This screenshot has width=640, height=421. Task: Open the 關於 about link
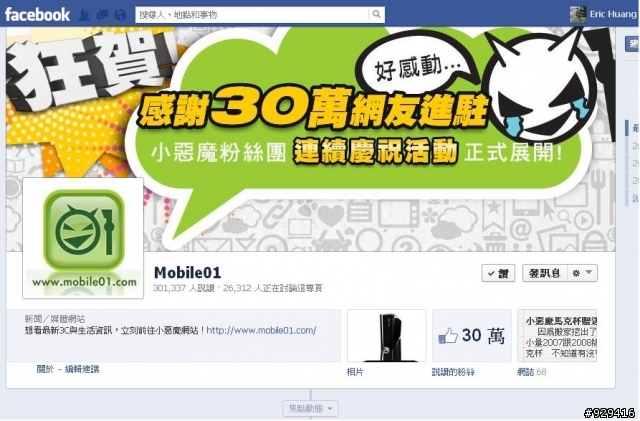point(45,369)
